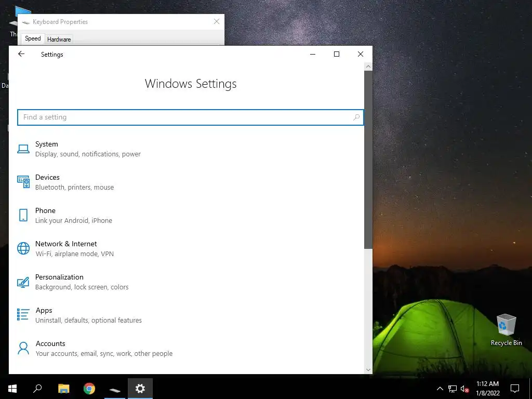Select the Speed tab in Keyboard Properties
This screenshot has height=399, width=532.
(33, 38)
